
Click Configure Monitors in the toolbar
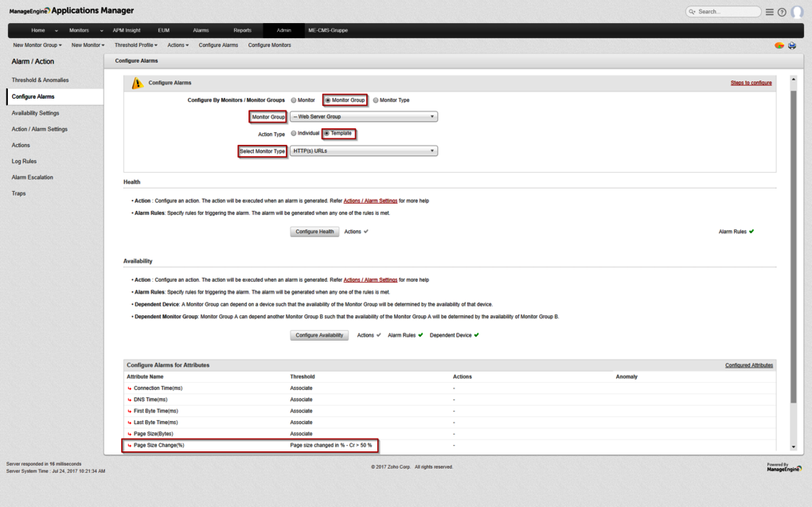click(x=269, y=45)
